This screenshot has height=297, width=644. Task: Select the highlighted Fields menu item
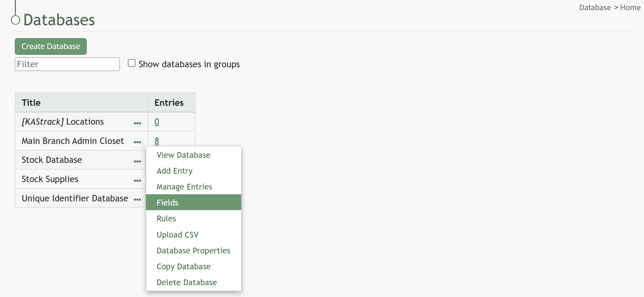[194, 202]
